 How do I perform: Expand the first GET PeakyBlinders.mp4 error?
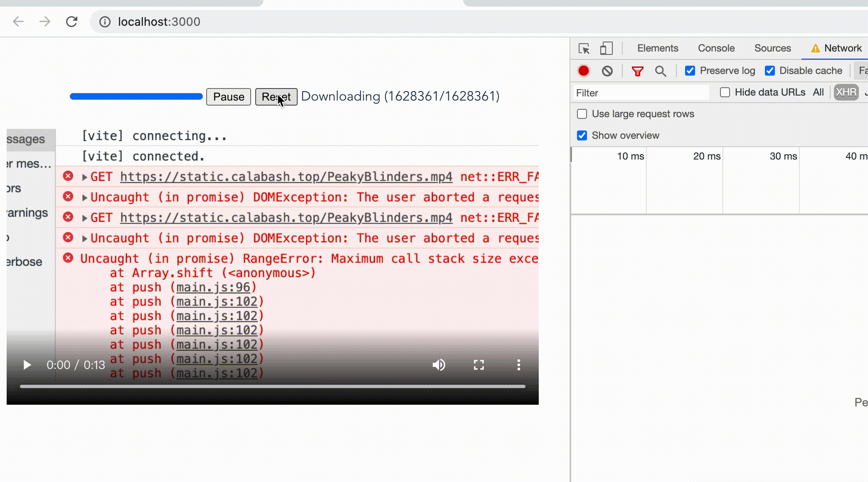pyautogui.click(x=84, y=176)
